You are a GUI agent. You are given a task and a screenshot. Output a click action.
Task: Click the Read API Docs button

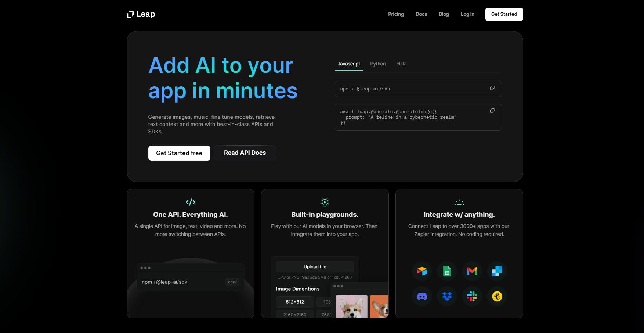point(245,153)
